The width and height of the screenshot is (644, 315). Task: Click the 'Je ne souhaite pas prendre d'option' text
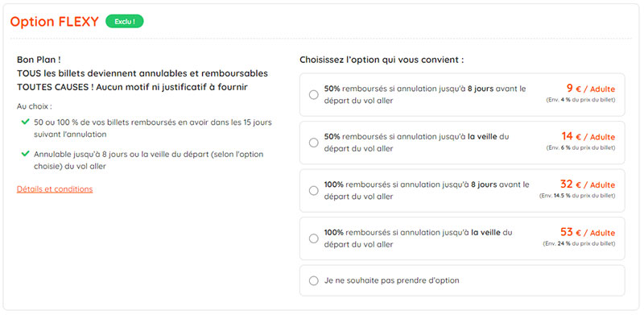click(x=391, y=280)
